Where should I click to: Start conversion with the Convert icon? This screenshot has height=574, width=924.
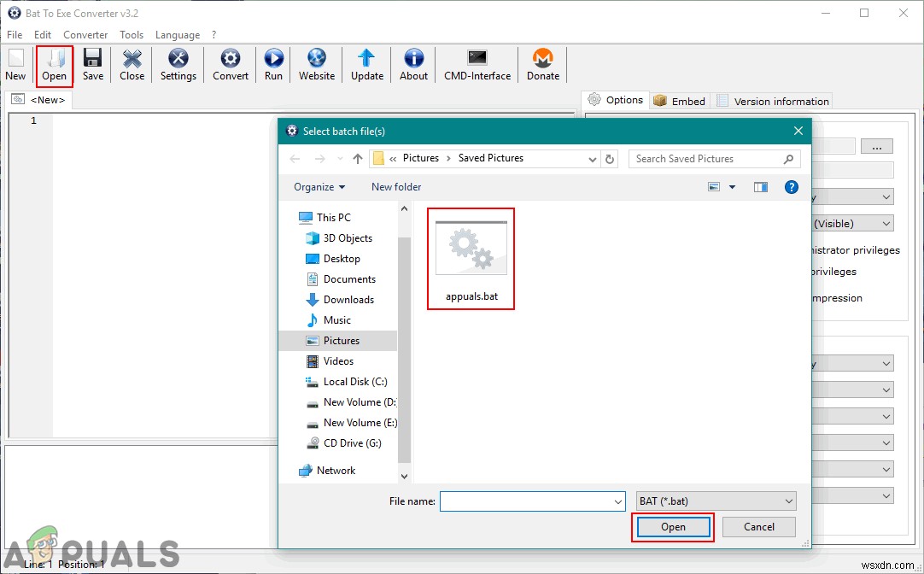click(230, 64)
